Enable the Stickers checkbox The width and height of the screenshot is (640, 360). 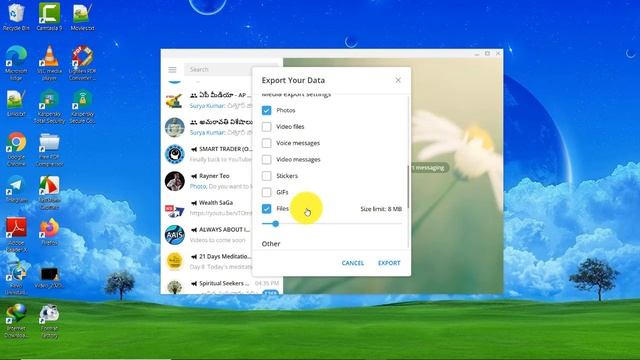pos(266,176)
